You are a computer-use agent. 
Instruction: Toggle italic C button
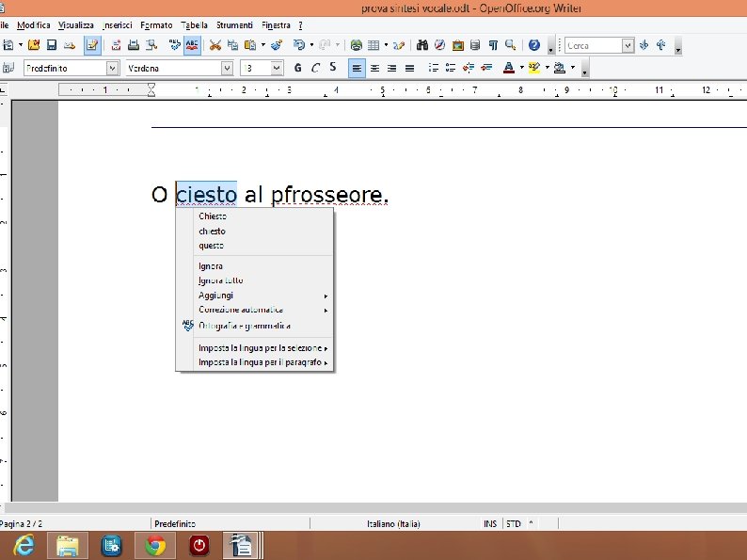click(x=315, y=68)
